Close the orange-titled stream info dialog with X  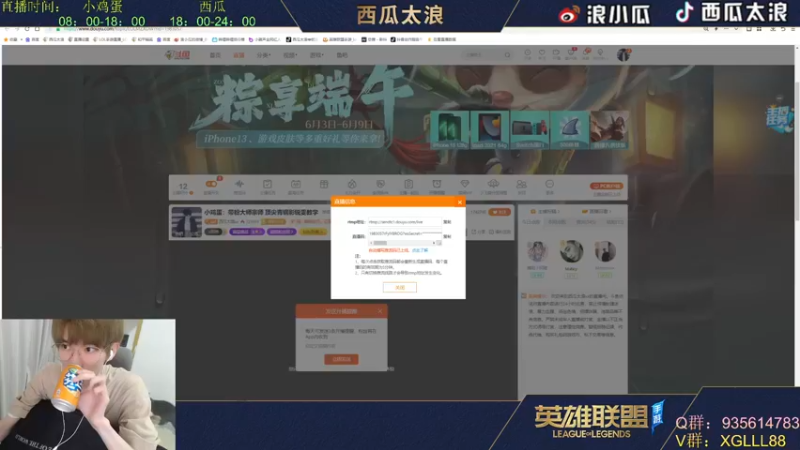pyautogui.click(x=460, y=202)
